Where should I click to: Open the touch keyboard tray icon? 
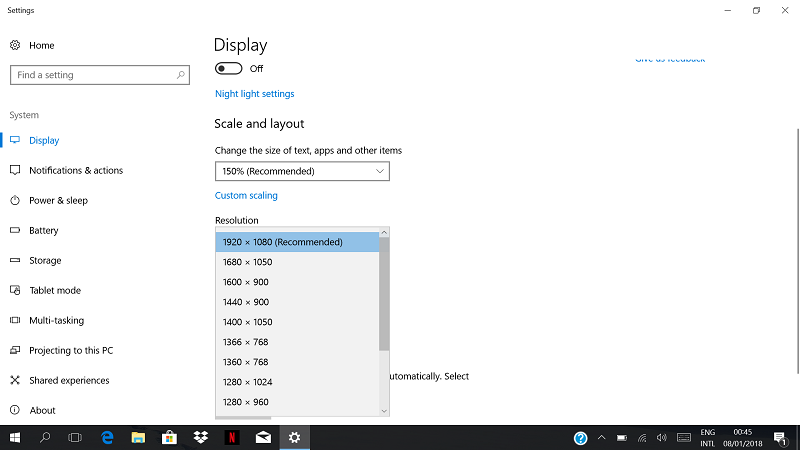684,438
